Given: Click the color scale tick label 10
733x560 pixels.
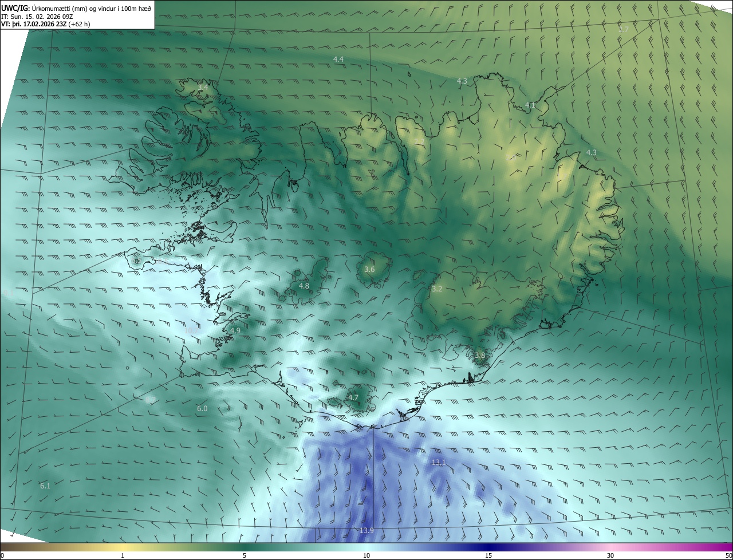Looking at the screenshot, I should [366, 555].
